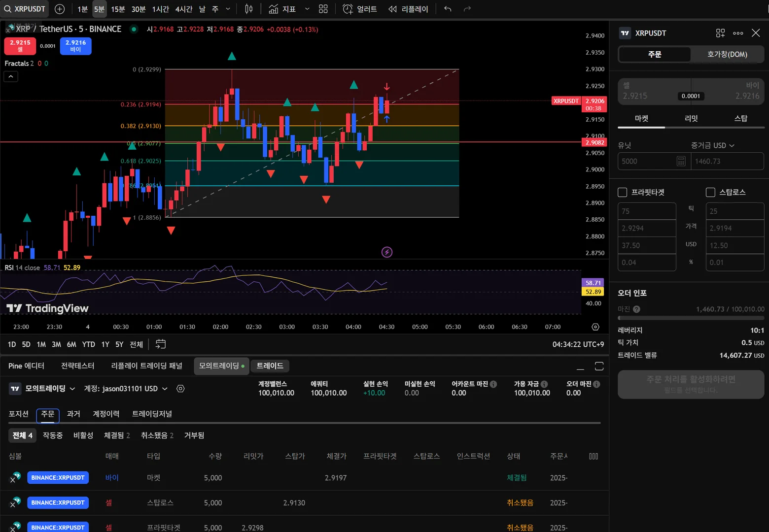Open the order quantity calculator icon
Screen dimensions: 769x532
(681, 161)
